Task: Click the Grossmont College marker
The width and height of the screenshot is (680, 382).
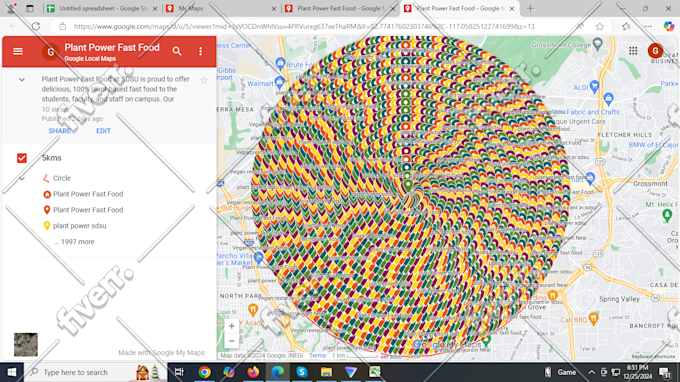Action: click(598, 44)
